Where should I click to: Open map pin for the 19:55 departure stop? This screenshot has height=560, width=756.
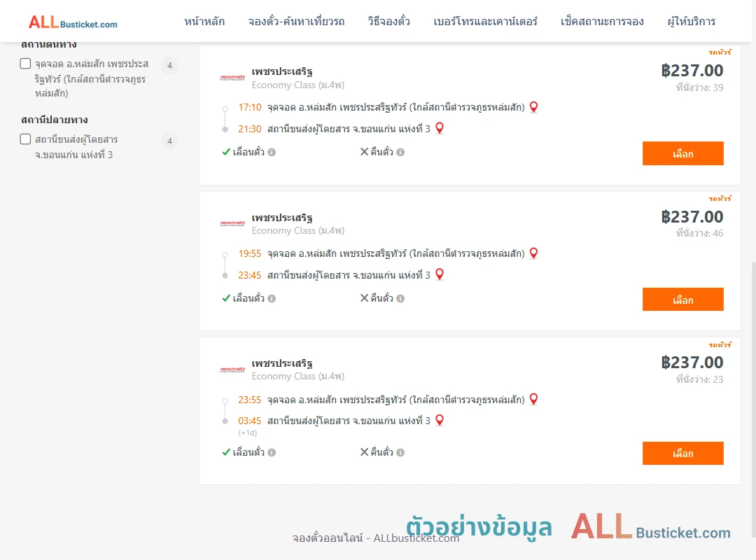click(533, 253)
